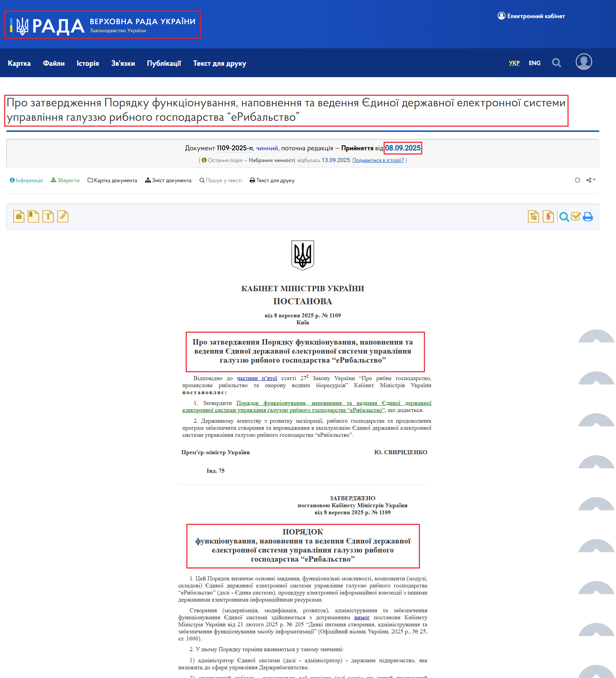The width and height of the screenshot is (616, 678).
Task: Click КАБІНЕТ МІНІСТРІВ УКРАЇНИ heading
Action: tap(303, 289)
